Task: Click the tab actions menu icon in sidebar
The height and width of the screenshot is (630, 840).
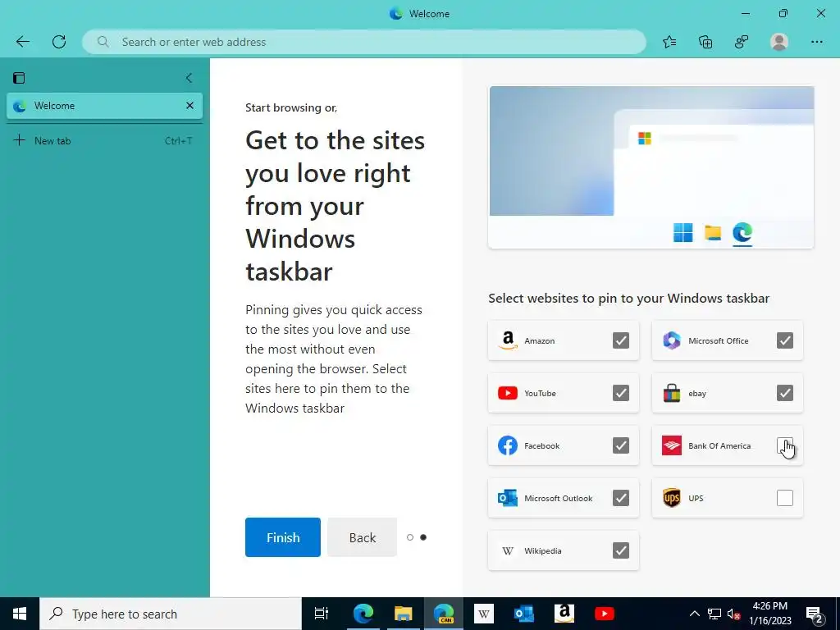Action: pos(19,78)
